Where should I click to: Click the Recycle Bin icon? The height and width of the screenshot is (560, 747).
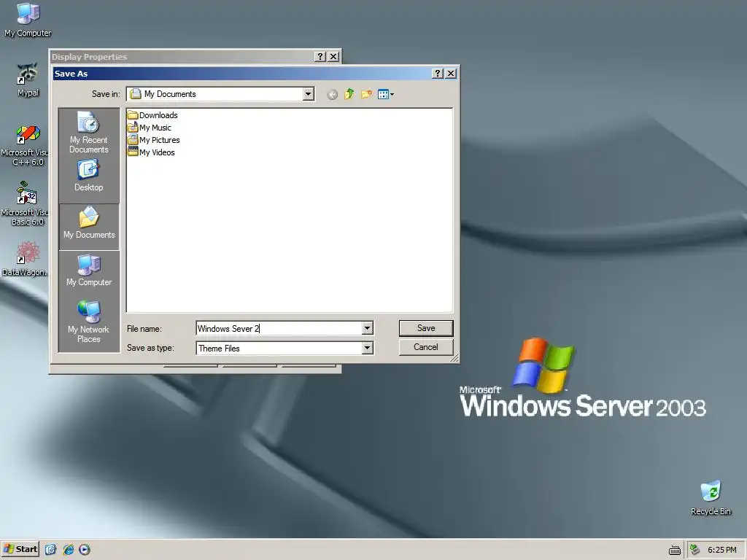click(711, 498)
